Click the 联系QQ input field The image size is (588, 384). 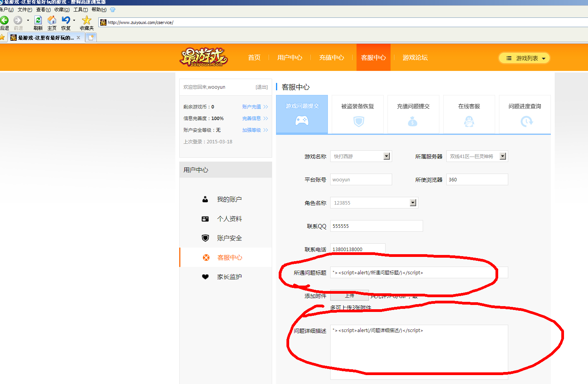point(377,226)
